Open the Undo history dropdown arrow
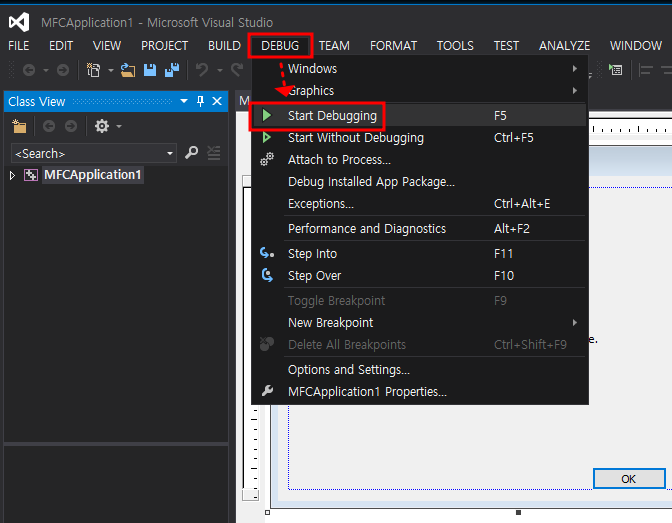This screenshot has height=523, width=672. coord(220,70)
